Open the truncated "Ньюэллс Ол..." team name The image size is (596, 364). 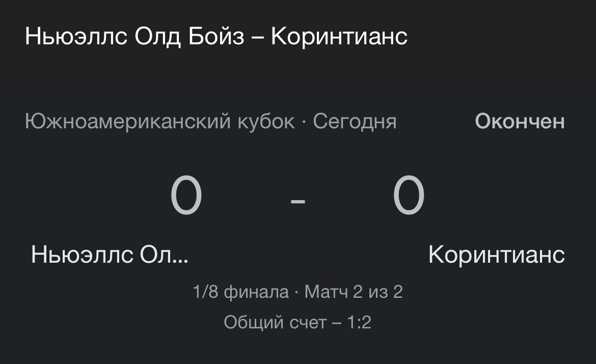110,255
